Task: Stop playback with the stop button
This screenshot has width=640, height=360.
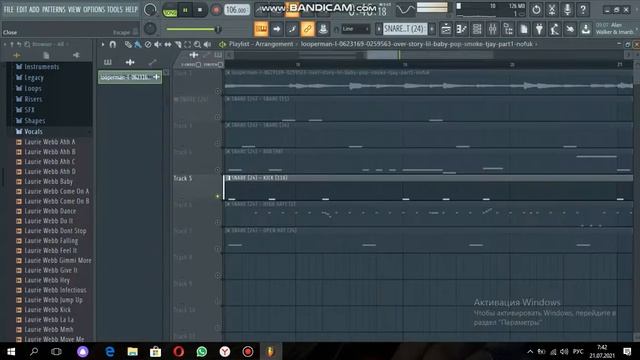Action: click(200, 10)
